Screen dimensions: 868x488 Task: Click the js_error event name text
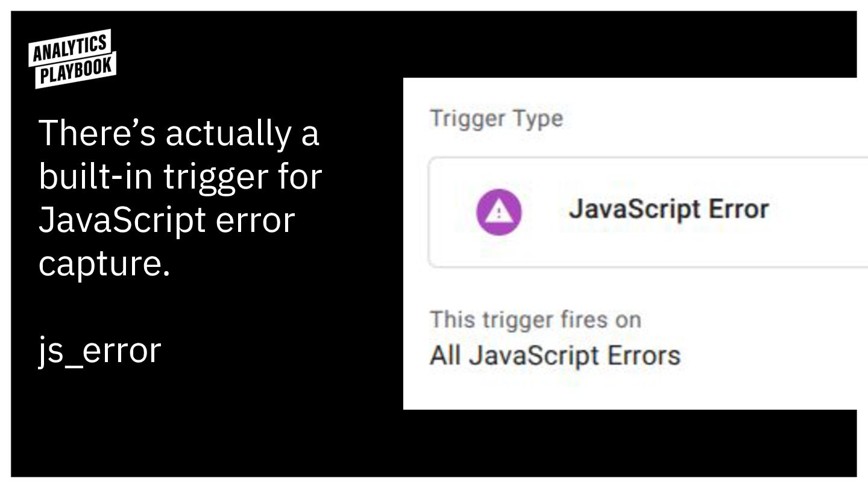pyautogui.click(x=100, y=351)
